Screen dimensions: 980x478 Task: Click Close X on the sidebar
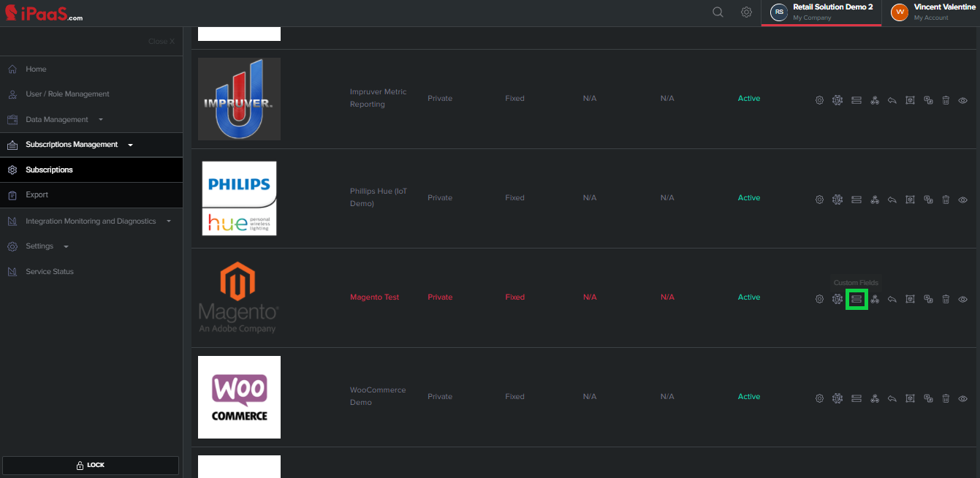point(162,42)
